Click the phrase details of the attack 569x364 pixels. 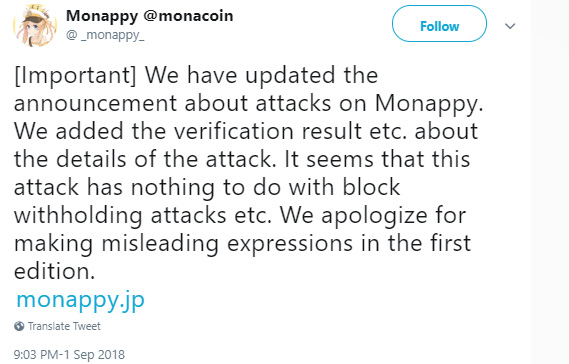coord(164,159)
